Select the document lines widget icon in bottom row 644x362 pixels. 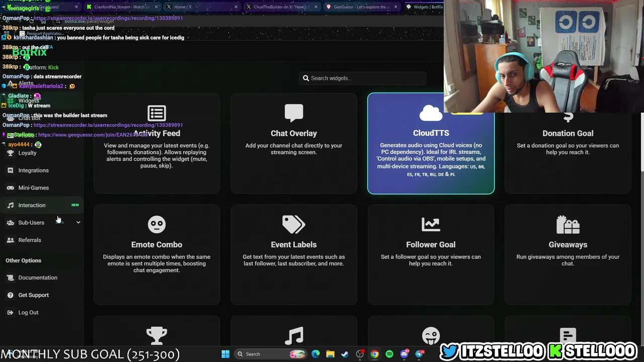tap(568, 335)
